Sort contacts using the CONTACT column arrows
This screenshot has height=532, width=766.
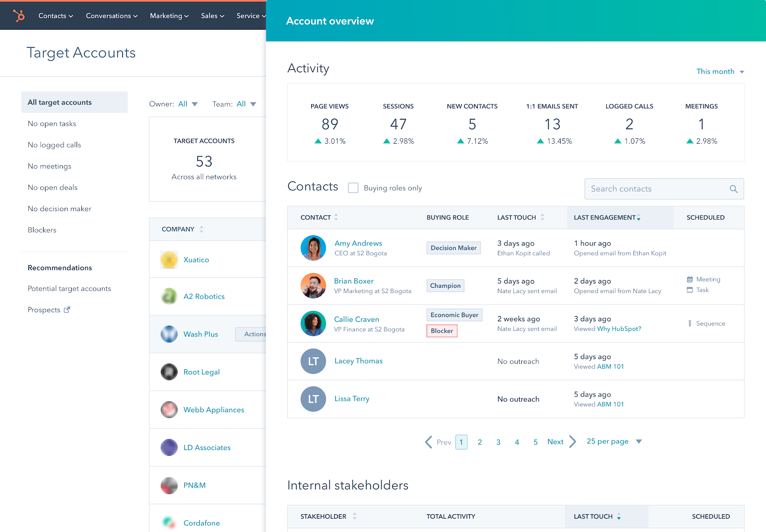tap(336, 217)
